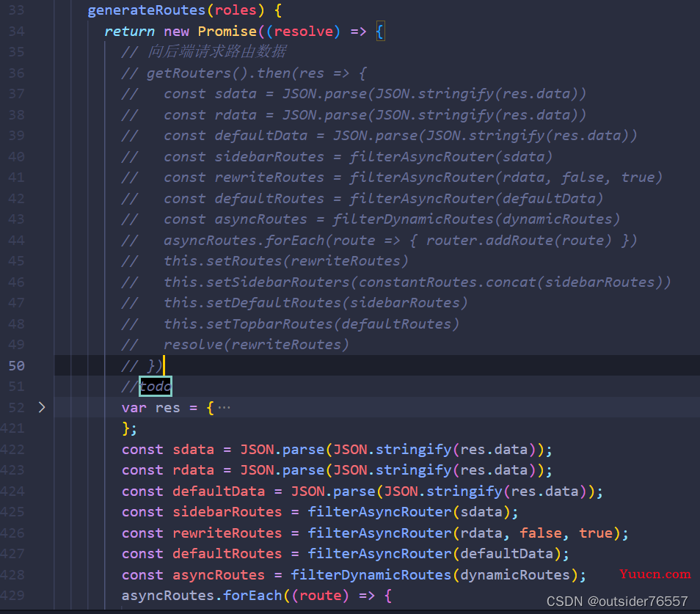
Task: Click 'rdata' variable on line 423
Action: (x=193, y=470)
